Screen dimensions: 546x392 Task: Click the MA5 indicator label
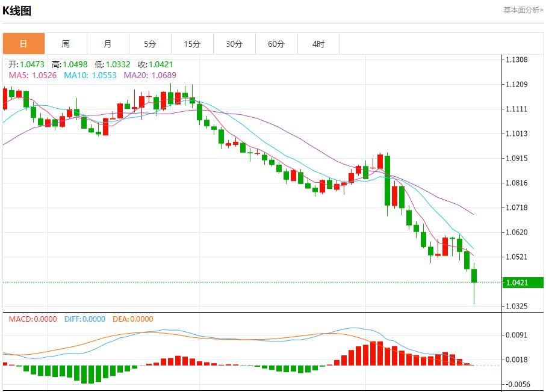coord(33,75)
